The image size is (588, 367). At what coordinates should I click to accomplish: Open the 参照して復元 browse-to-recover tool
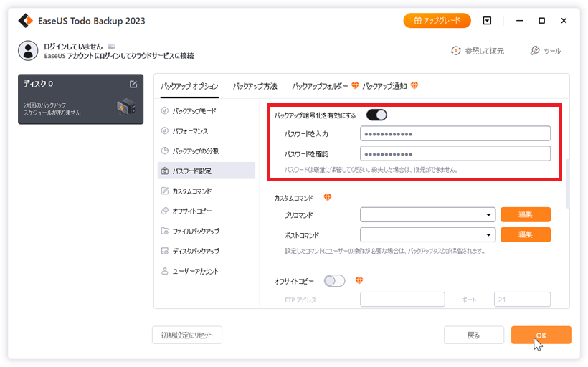point(477,51)
